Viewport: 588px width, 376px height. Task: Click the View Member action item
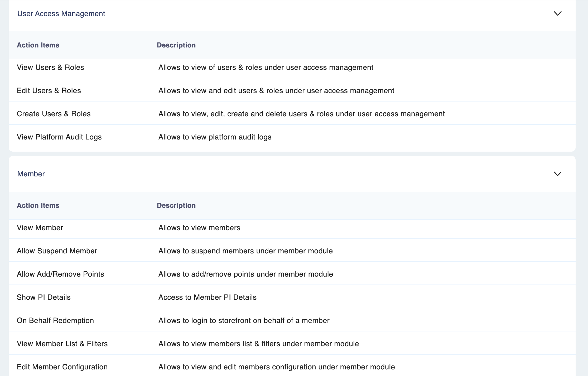click(40, 228)
